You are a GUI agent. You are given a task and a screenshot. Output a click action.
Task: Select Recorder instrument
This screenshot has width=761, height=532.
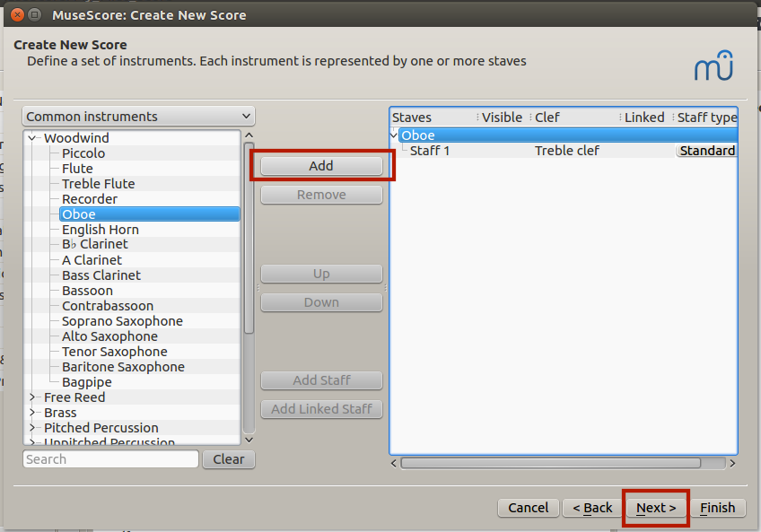(x=90, y=199)
